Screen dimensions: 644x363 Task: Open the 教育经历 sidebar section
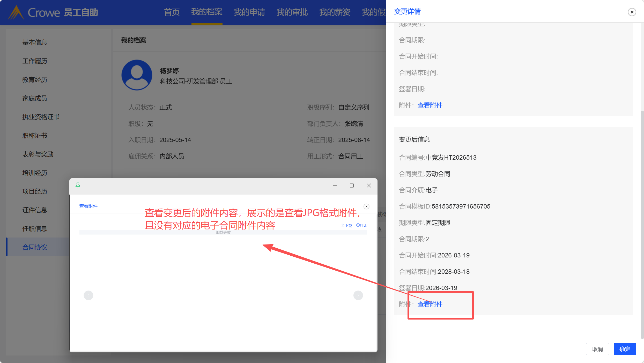point(35,80)
